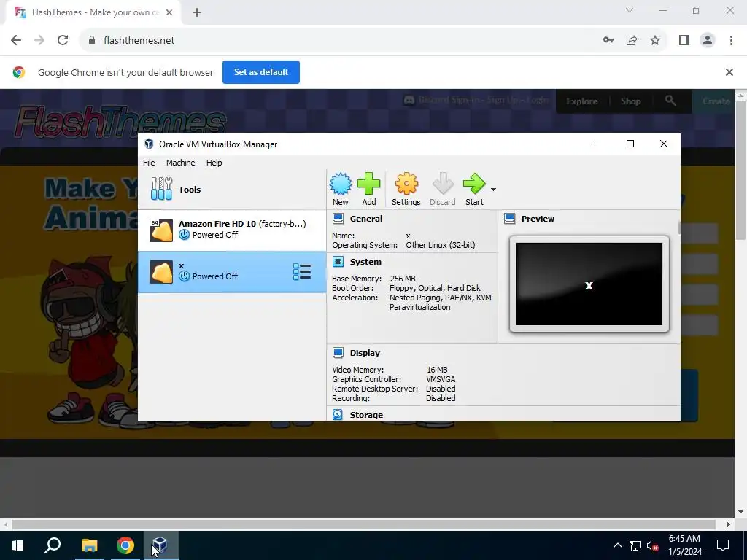Open Windows taskbar search
Image resolution: width=747 pixels, height=560 pixels.
pos(53,545)
